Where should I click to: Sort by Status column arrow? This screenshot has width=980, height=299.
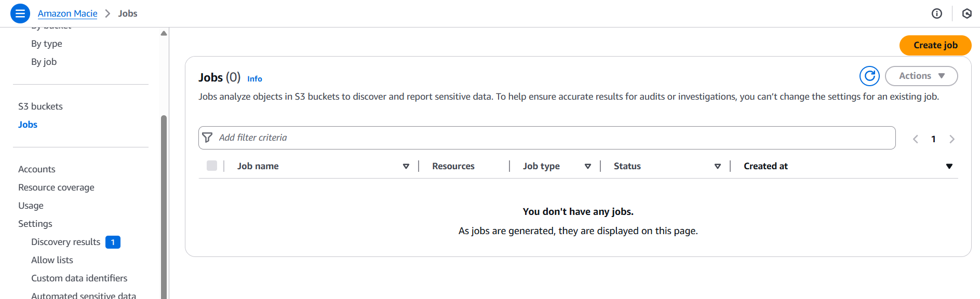tap(718, 166)
